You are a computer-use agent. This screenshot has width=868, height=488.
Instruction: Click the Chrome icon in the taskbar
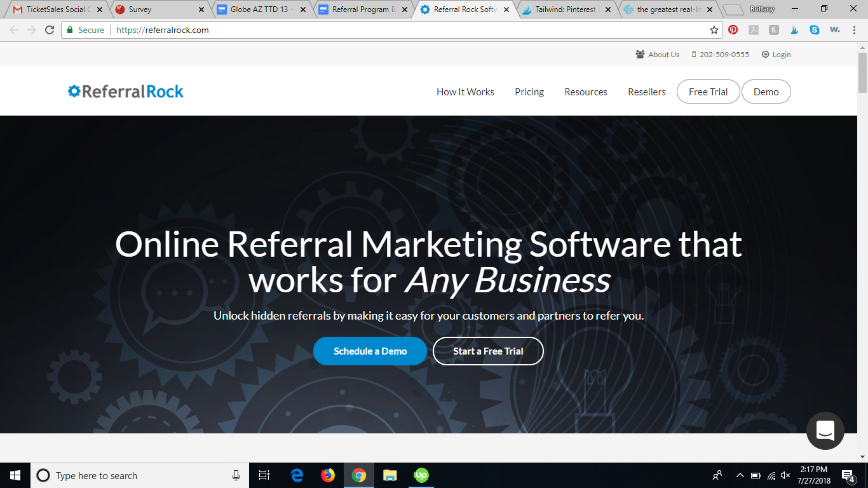pyautogui.click(x=359, y=475)
